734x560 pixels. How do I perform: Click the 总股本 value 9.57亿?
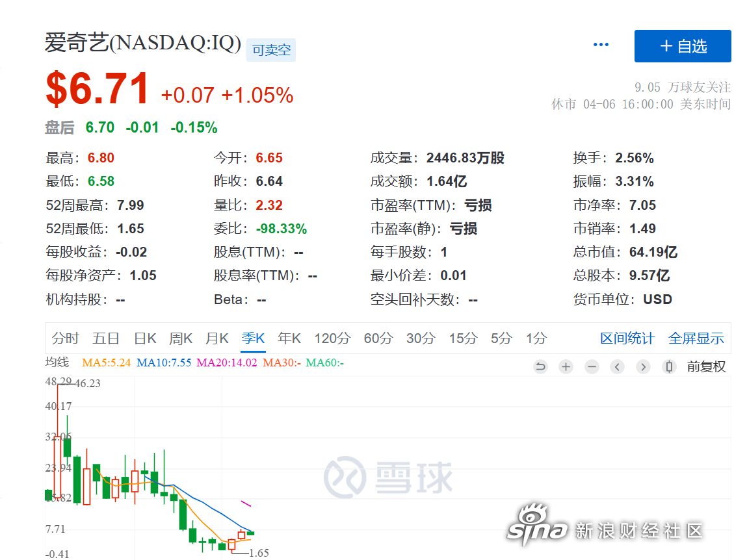tap(649, 275)
